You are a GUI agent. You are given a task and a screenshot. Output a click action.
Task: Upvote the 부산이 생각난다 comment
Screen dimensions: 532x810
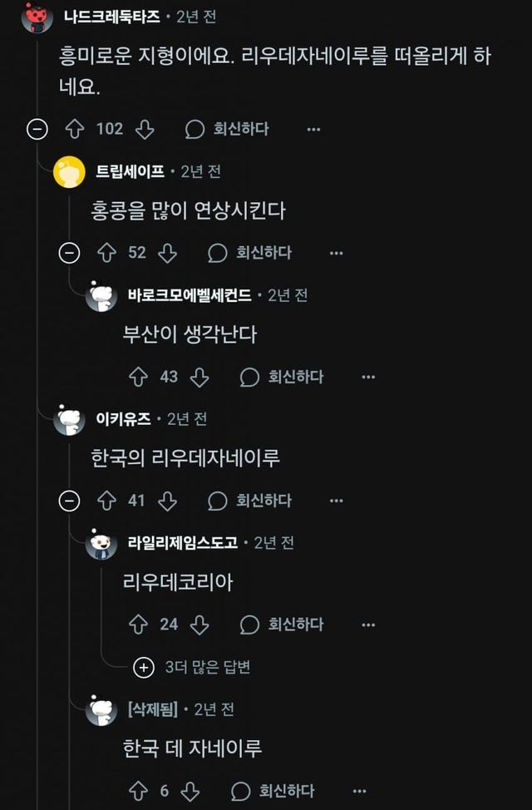tap(138, 377)
